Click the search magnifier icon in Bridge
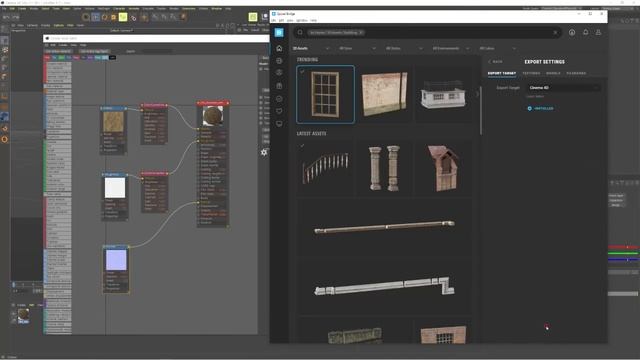The height and width of the screenshot is (360, 640). [300, 32]
